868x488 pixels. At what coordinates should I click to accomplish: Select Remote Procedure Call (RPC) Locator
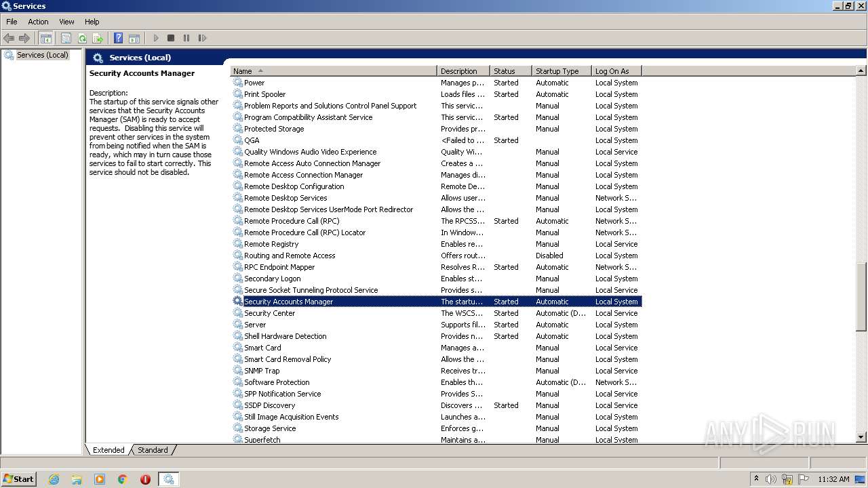[x=436, y=232]
